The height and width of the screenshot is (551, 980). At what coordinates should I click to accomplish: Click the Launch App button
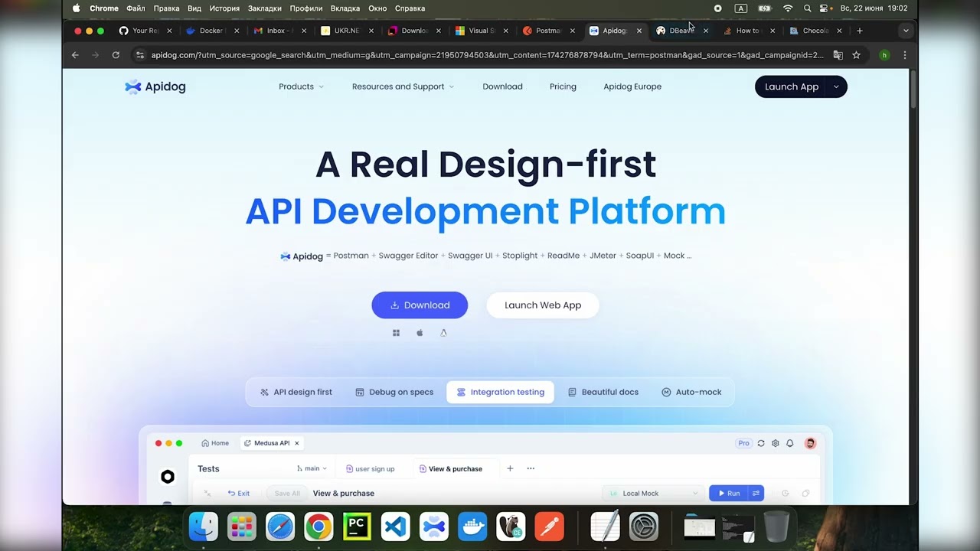point(792,86)
